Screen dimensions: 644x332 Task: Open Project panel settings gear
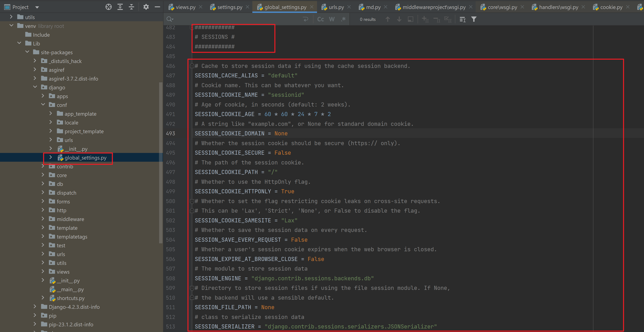(x=146, y=7)
